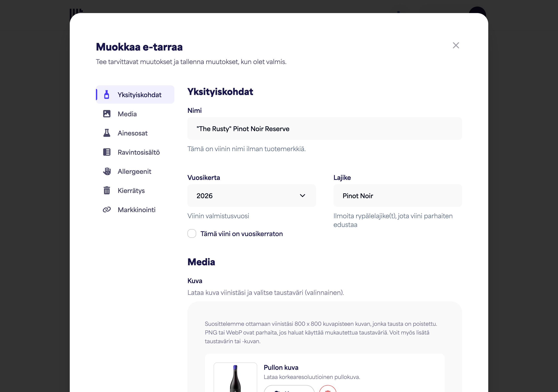Click the link icon beside Markkinointi
The width and height of the screenshot is (558, 392).
[107, 210]
